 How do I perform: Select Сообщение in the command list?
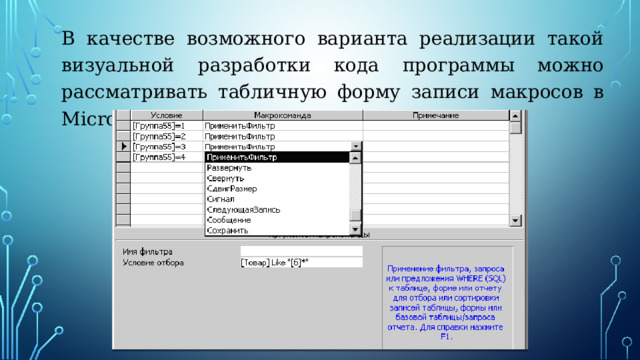pyautogui.click(x=277, y=220)
